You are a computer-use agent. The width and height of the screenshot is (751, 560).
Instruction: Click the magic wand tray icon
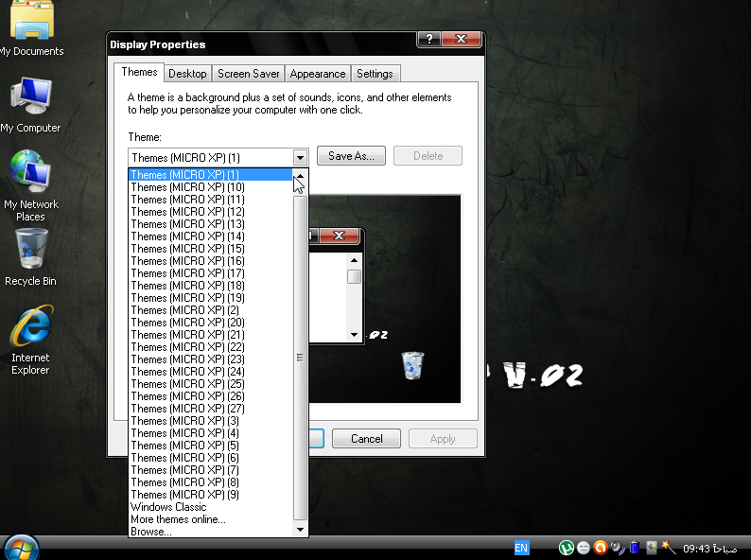668,547
